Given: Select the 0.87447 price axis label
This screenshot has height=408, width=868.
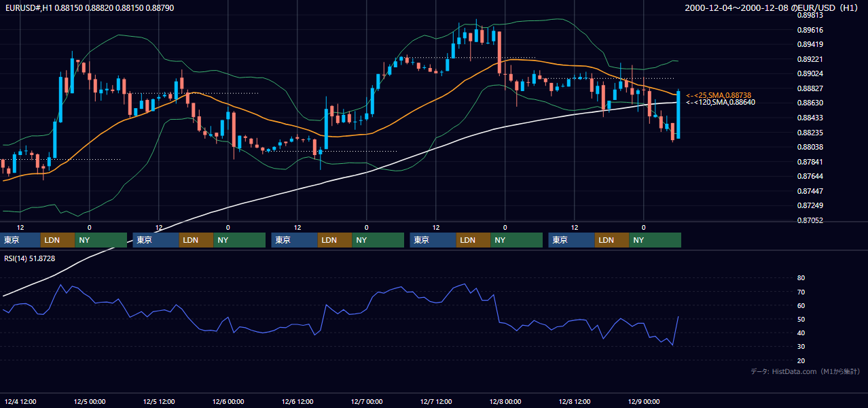Looking at the screenshot, I should click(810, 191).
